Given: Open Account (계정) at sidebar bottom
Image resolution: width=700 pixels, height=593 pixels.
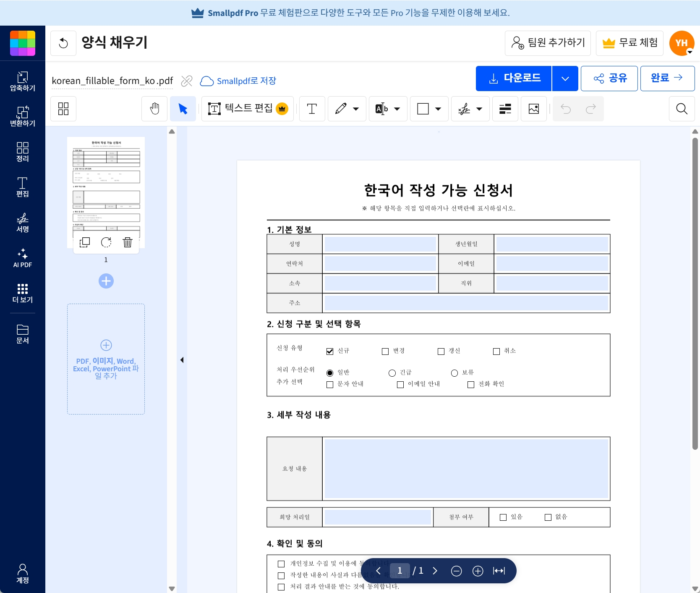Looking at the screenshot, I should [23, 573].
